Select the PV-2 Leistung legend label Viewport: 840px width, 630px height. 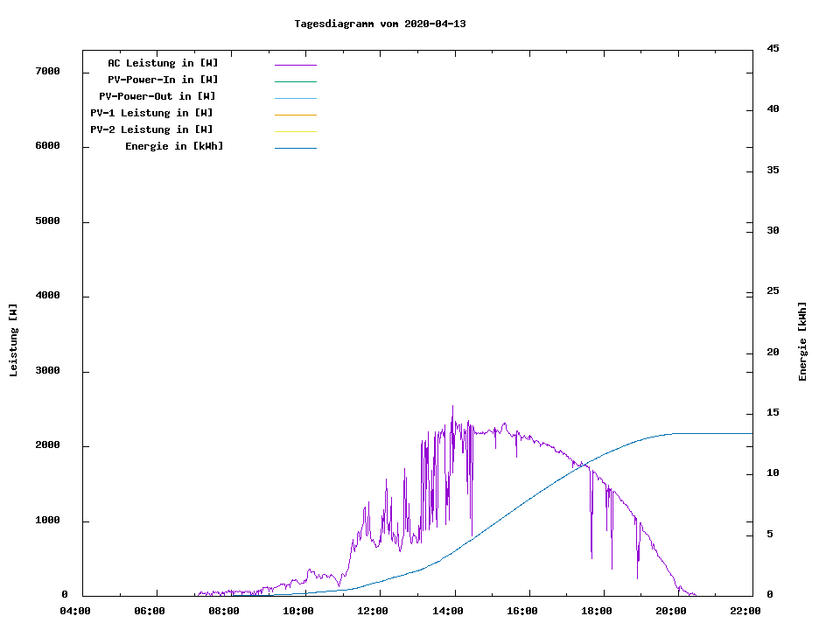[151, 129]
